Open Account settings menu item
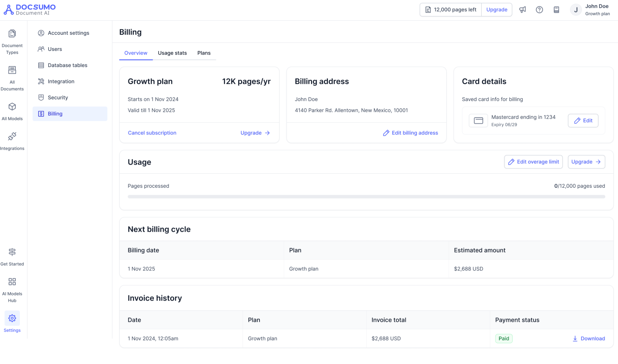618x364 pixels. tap(68, 33)
